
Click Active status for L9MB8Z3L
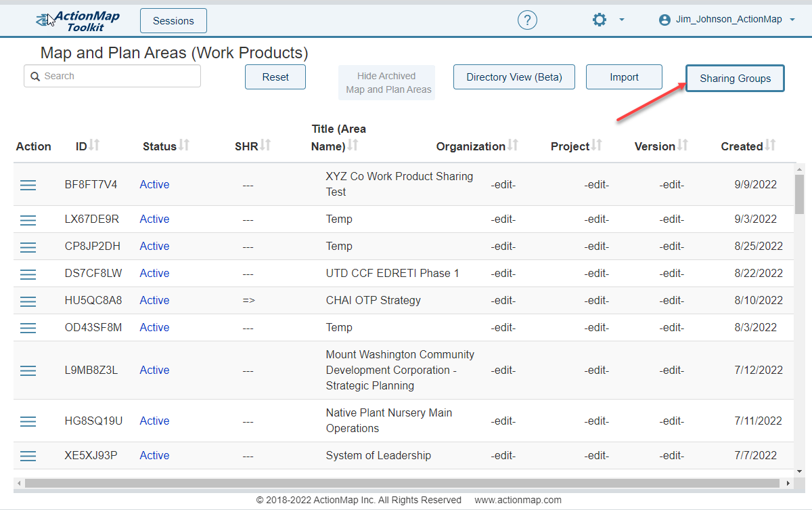coord(154,370)
